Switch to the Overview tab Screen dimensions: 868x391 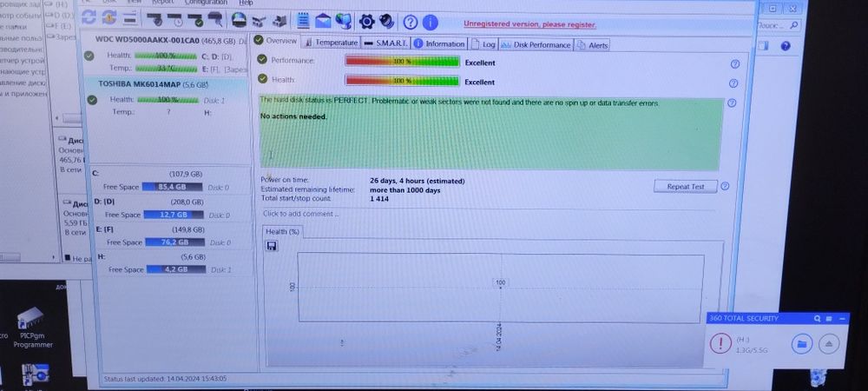(276, 41)
